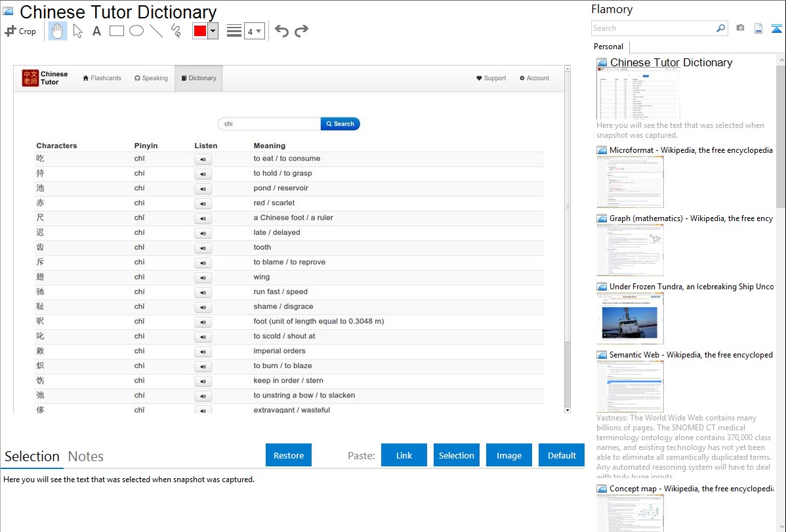The image size is (786, 532).
Task: Click the 'foot (unit of length equal to 0.3048 m)' meaning
Action: pos(319,321)
